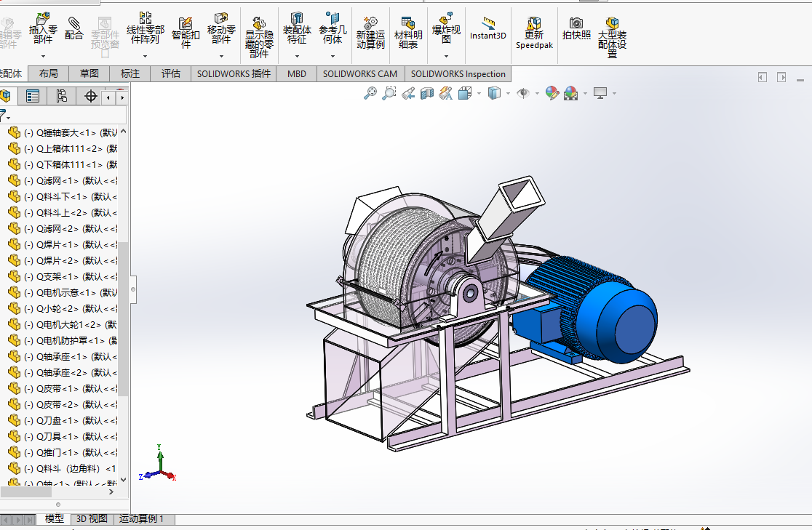This screenshot has width=812, height=530.
Task: Click the panel collapse handle beside tree
Action: tap(133, 289)
